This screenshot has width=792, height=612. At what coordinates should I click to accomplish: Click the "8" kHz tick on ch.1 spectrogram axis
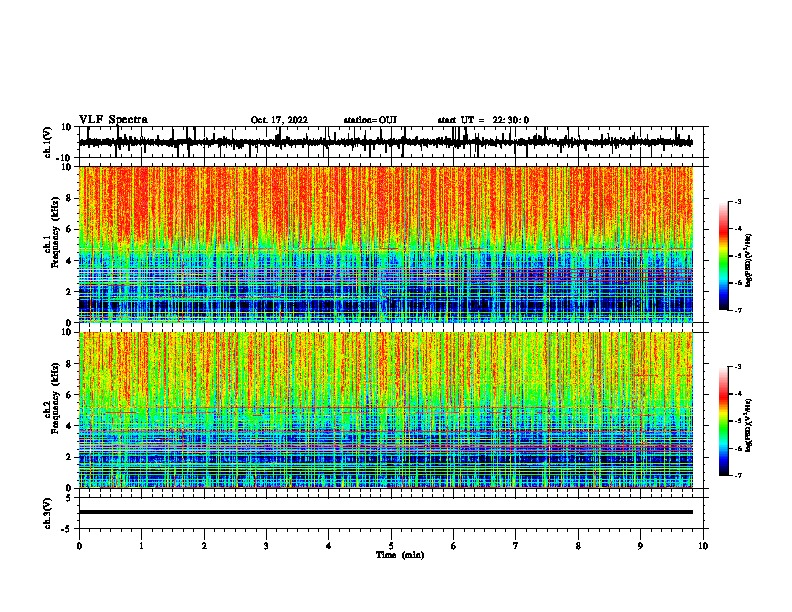click(69, 198)
